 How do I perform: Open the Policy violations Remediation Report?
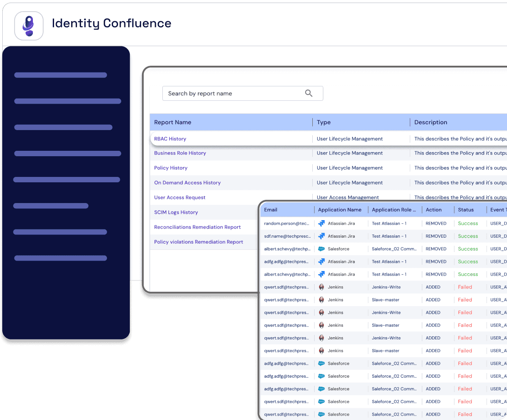click(199, 242)
